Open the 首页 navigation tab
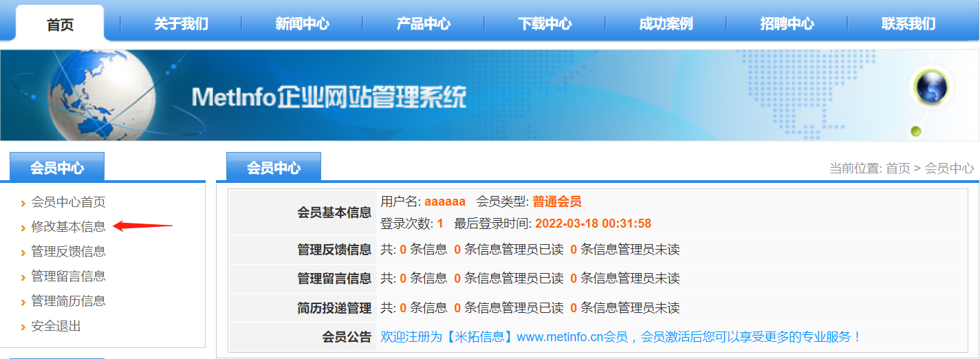This screenshot has width=980, height=359. [60, 24]
